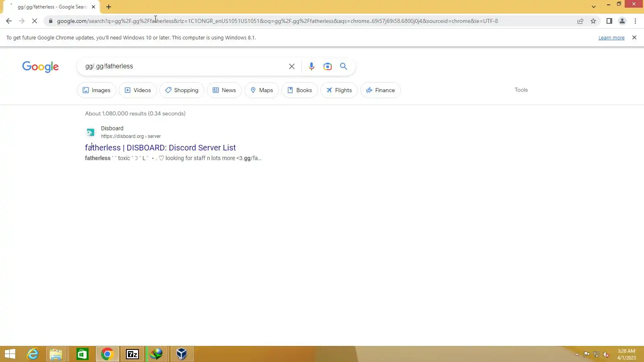Submit search with the magnifier icon
The height and width of the screenshot is (362, 644).
tap(343, 66)
